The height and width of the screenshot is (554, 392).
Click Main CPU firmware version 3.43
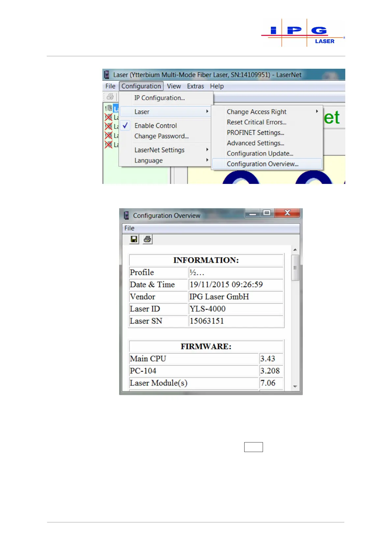click(268, 359)
